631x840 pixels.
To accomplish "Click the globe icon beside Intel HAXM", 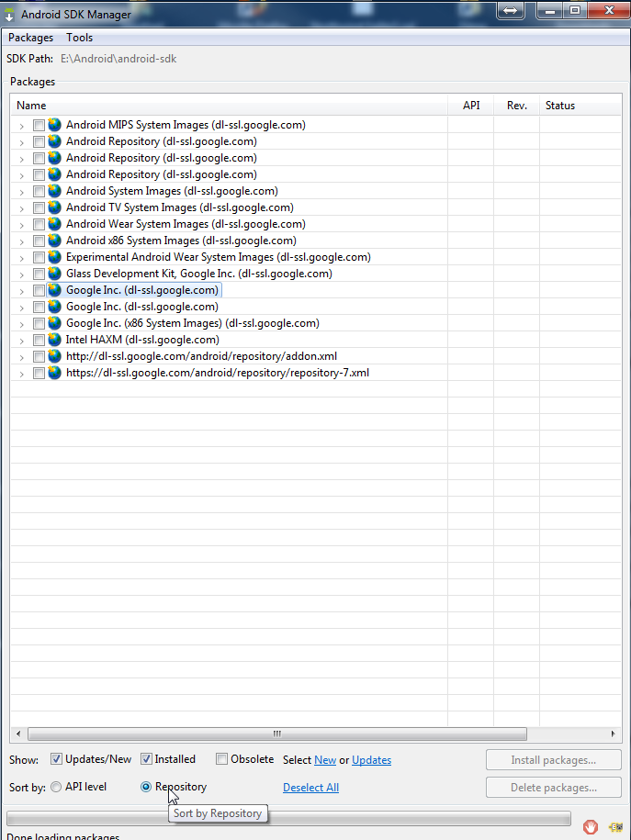I will [55, 340].
